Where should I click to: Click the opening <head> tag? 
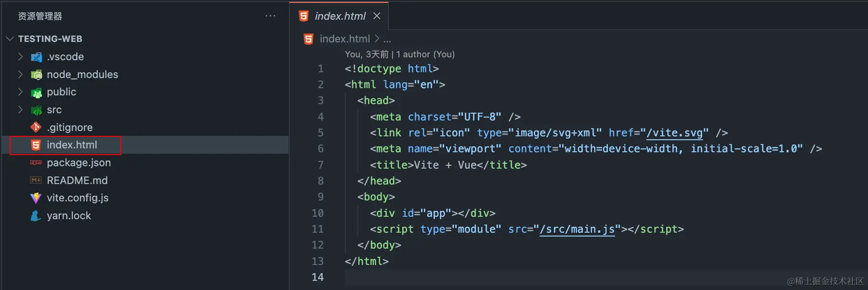click(x=376, y=101)
